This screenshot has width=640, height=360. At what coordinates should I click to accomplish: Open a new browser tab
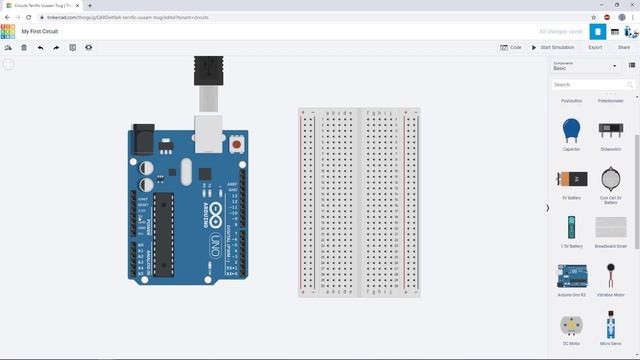pos(90,5)
